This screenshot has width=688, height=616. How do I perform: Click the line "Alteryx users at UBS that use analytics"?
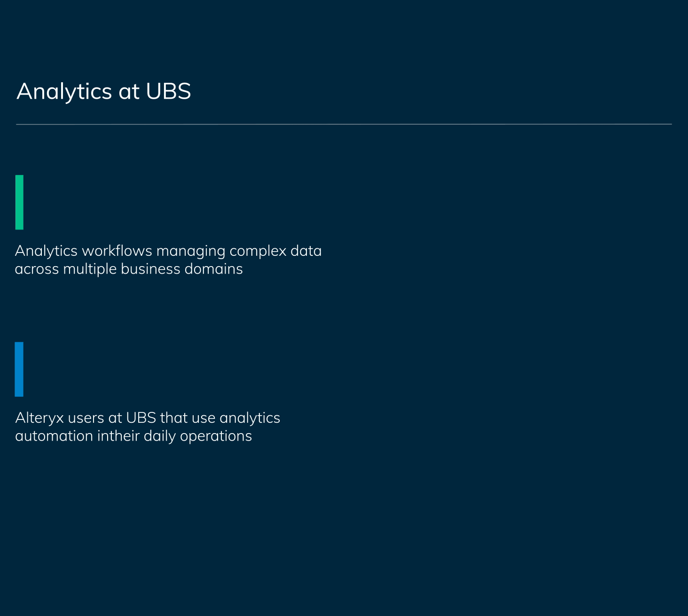[x=148, y=418]
